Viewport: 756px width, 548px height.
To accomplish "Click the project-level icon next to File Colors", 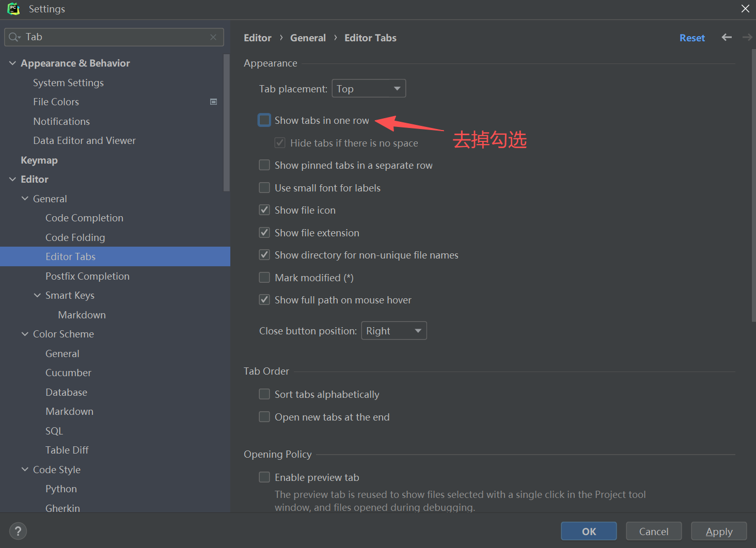I will pos(213,102).
